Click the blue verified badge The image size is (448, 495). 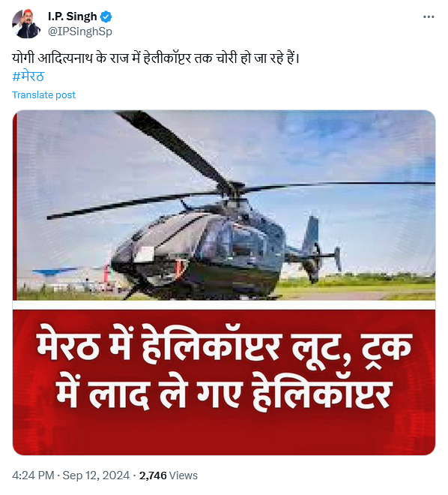(106, 16)
